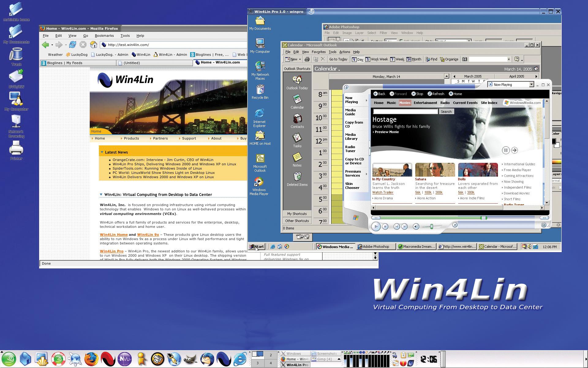Screen dimensions: 588x368
Task: Switch Outlook calendar to Day view
Action: tap(357, 59)
